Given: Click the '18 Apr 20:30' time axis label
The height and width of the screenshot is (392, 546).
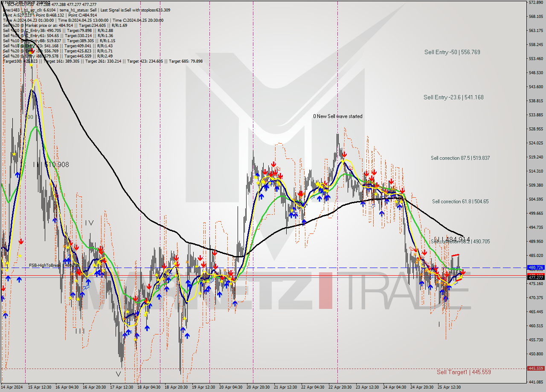Looking at the screenshot, I should point(176,387).
